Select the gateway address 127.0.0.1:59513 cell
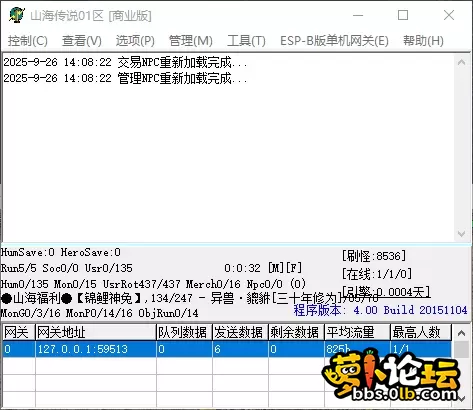 click(x=96, y=349)
